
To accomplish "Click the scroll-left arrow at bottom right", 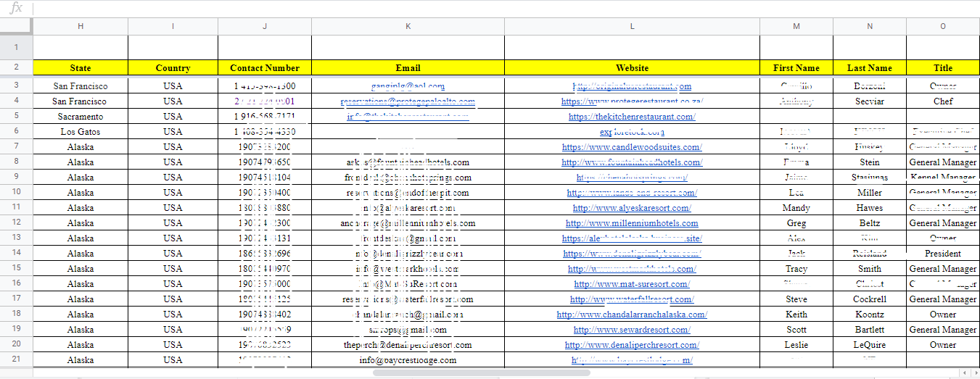I will [963, 372].
